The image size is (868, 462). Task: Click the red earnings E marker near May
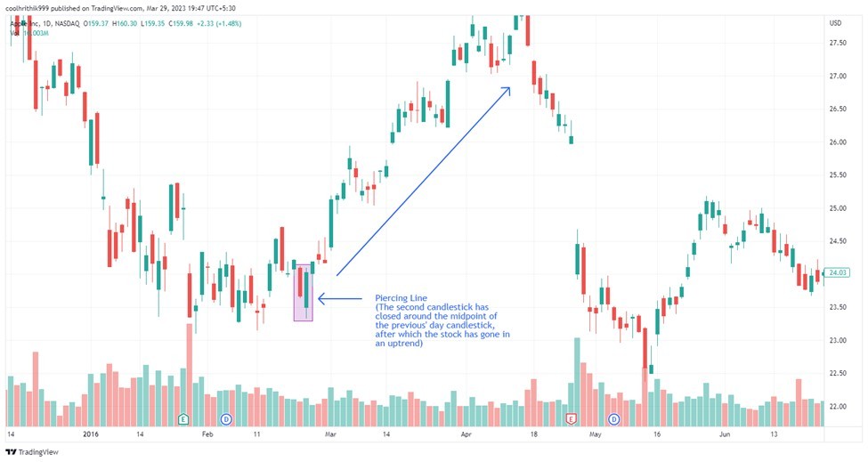tap(571, 419)
